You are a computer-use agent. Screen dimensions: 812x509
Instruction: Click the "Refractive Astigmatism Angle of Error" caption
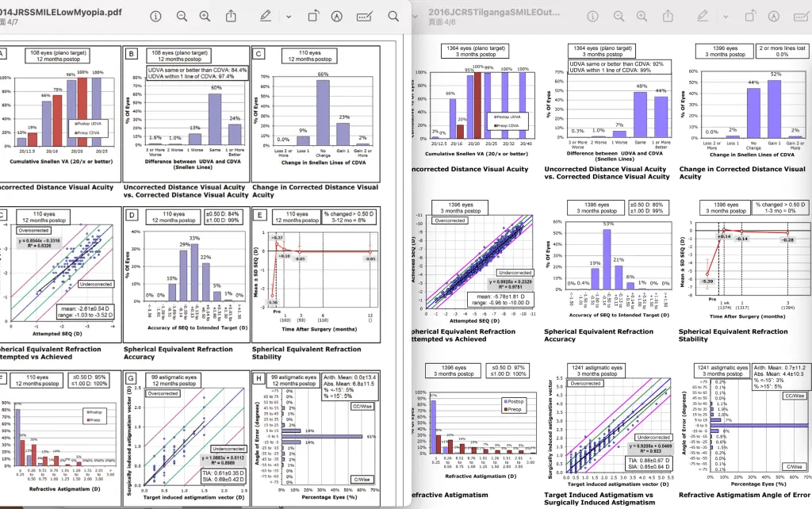point(744,495)
